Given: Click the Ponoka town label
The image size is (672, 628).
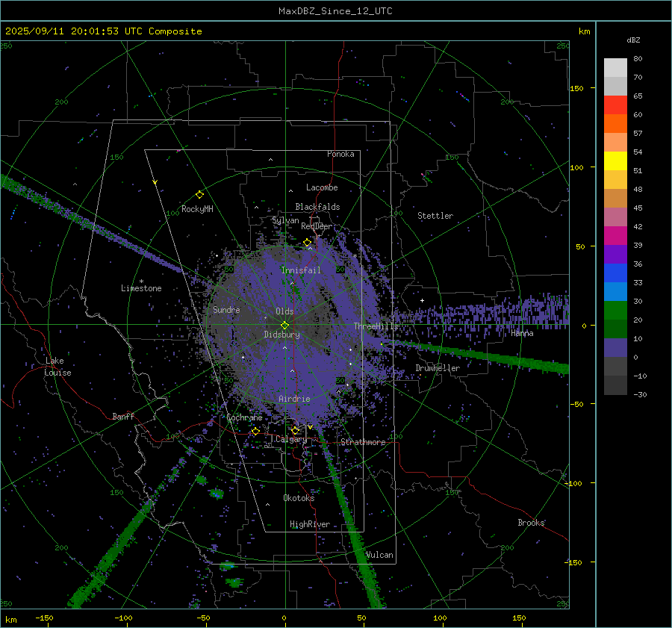Looking at the screenshot, I should pyautogui.click(x=340, y=154).
